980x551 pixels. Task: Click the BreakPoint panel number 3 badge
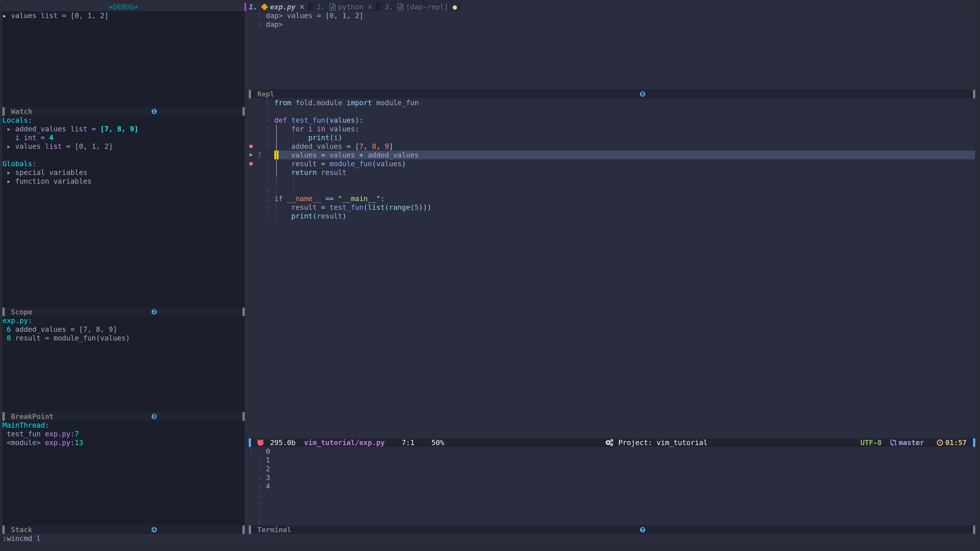coord(154,416)
